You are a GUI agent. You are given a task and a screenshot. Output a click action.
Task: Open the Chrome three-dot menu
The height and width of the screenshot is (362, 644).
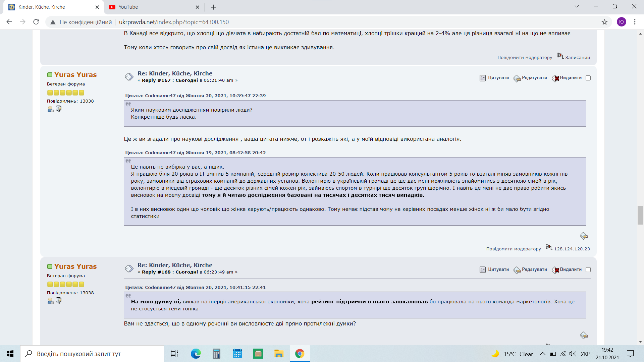[x=635, y=22]
